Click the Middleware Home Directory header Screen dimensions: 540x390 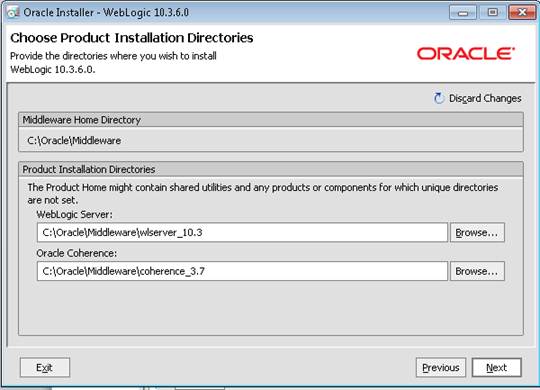[x=271, y=120]
